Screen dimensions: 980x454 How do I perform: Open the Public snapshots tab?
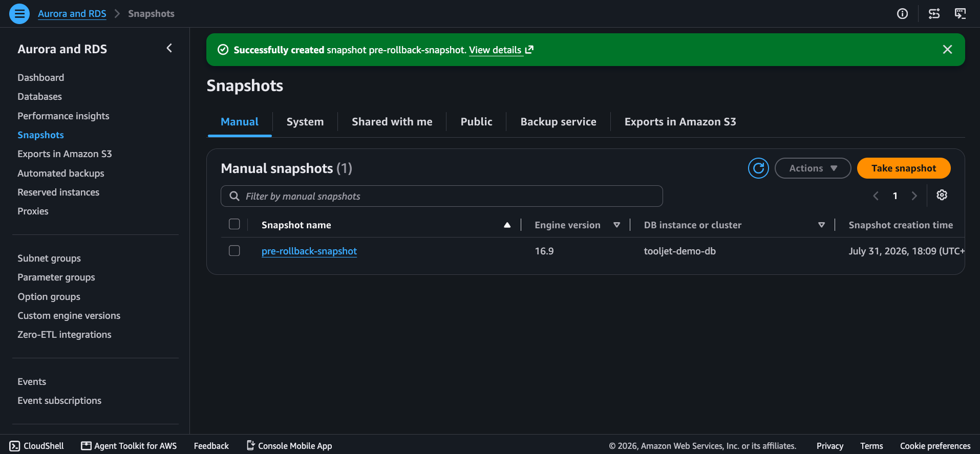coord(476,122)
